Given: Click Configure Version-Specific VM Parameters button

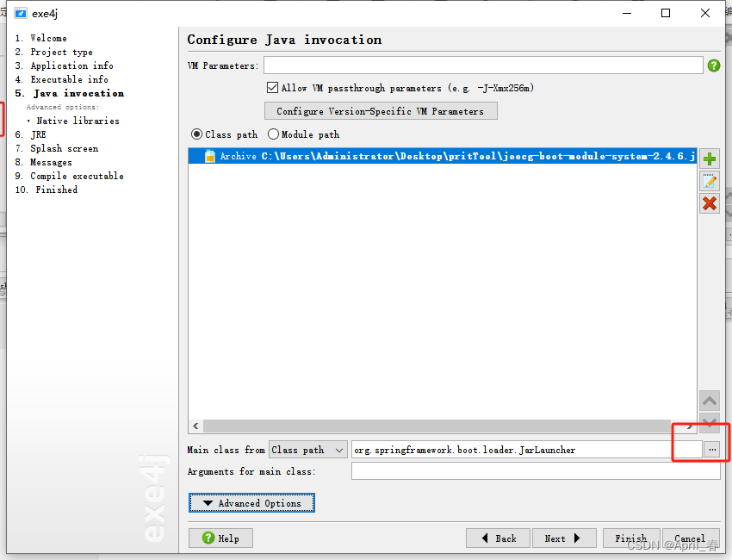Looking at the screenshot, I should coord(381,110).
